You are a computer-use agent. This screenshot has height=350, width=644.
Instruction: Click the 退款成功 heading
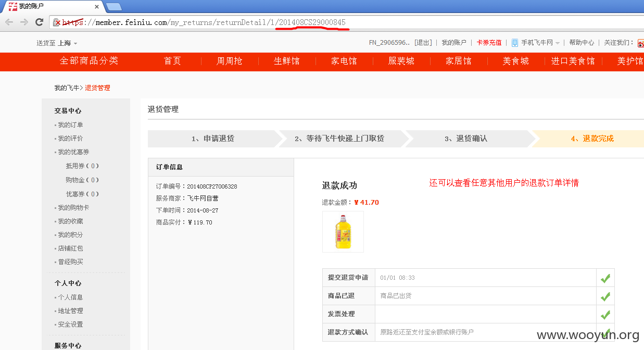339,186
